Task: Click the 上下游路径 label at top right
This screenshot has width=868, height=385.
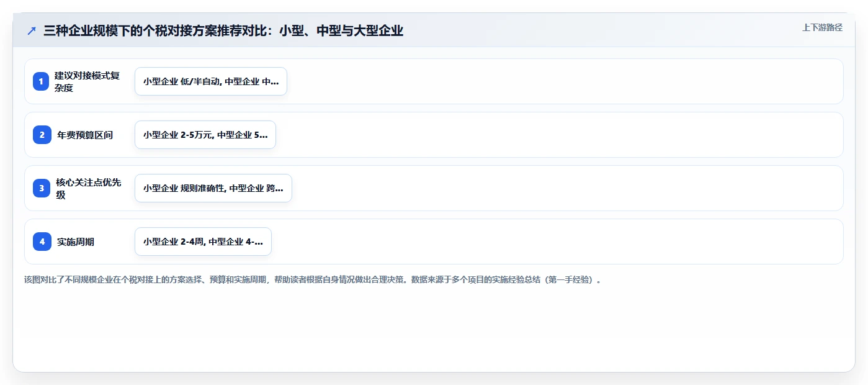Action: click(x=822, y=27)
